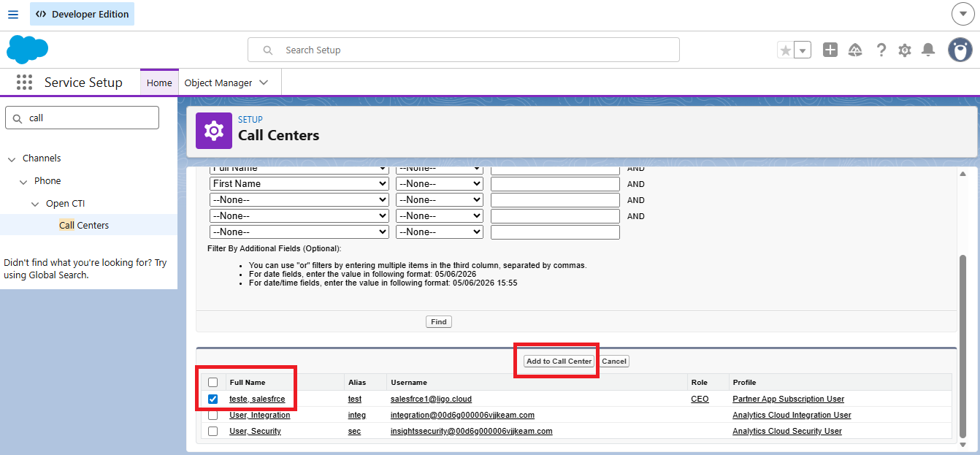
Task: Open the user profile avatar
Action: [x=960, y=50]
